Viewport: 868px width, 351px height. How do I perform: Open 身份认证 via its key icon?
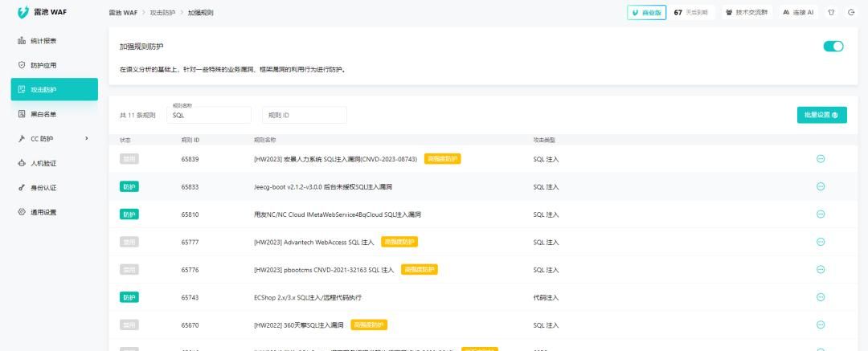click(x=23, y=188)
